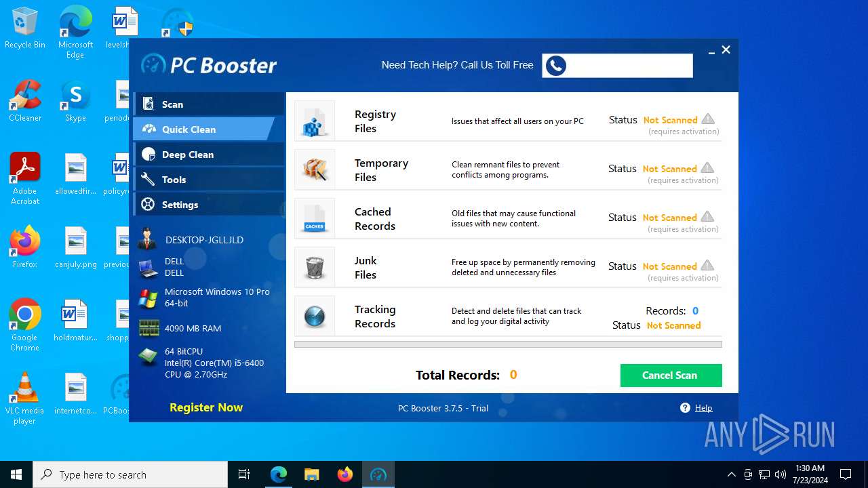Click the Junk Files trash icon

(x=315, y=267)
